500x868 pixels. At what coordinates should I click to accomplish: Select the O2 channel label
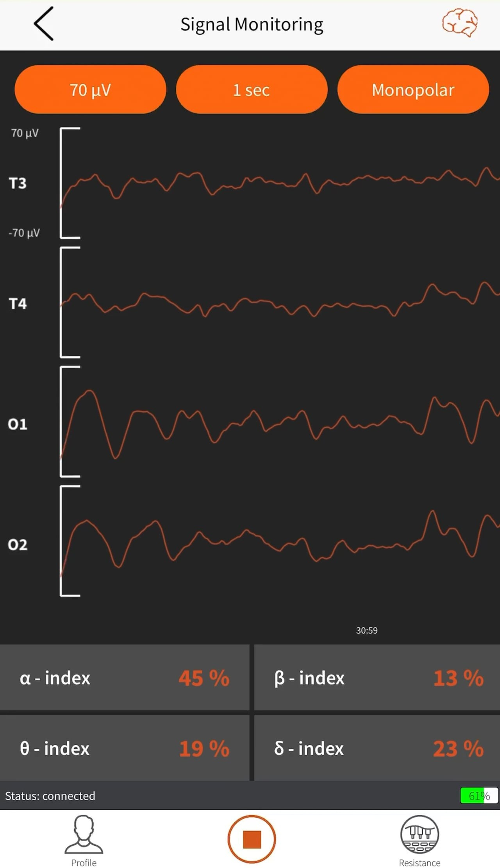(18, 544)
